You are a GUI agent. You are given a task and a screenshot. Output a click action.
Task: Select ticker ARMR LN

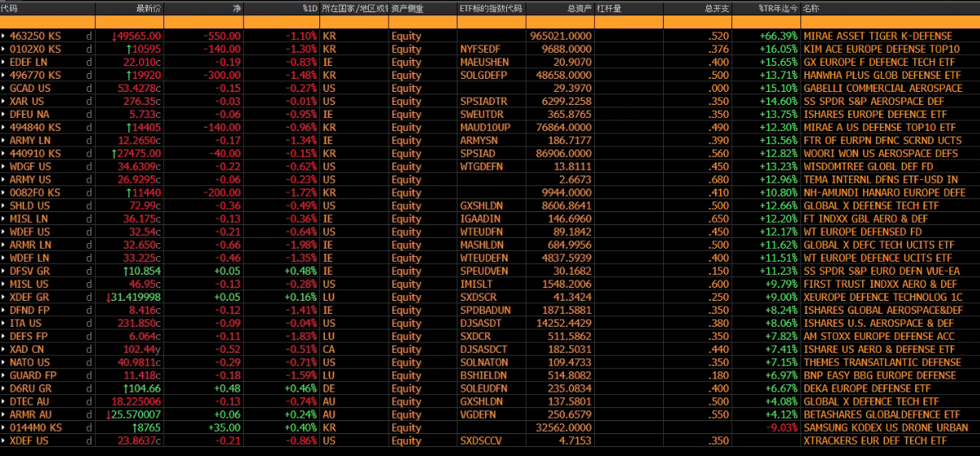[x=30, y=245]
